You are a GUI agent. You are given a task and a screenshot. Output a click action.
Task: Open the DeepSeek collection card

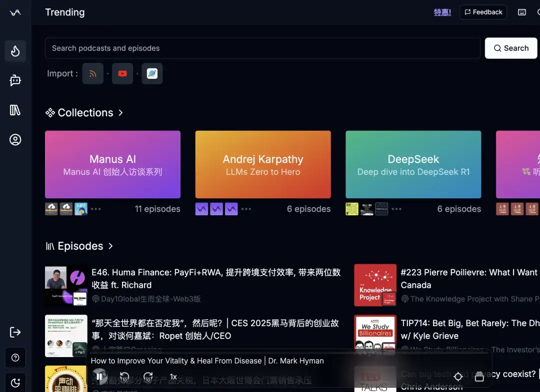[x=413, y=164]
